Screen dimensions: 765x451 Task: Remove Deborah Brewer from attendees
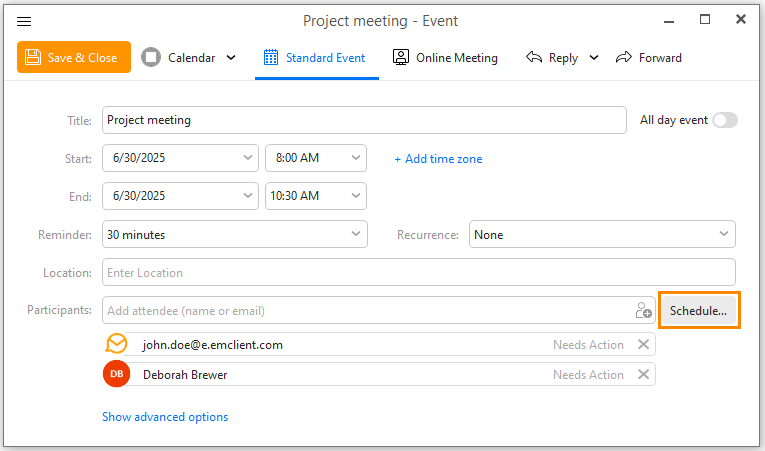(644, 374)
